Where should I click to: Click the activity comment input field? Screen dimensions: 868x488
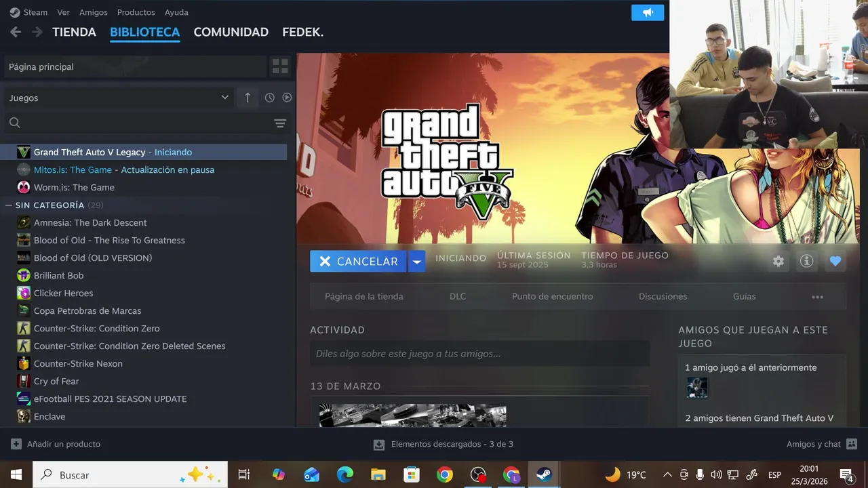(x=479, y=354)
